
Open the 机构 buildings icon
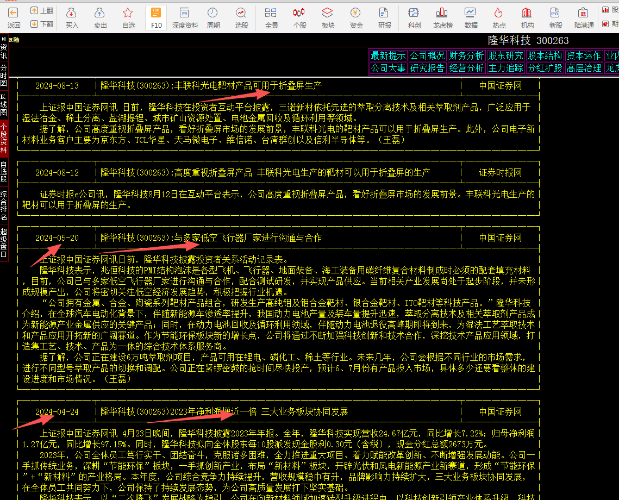[527, 13]
